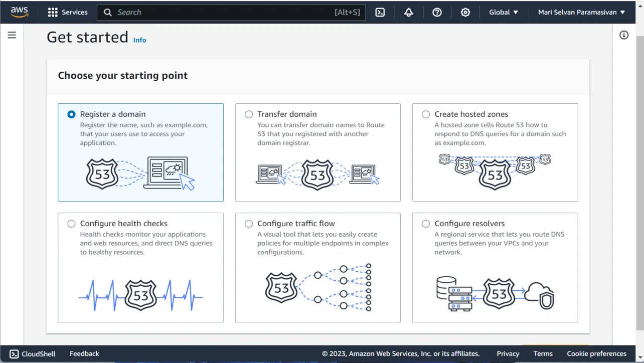
Task: Click the Info link beside Get started
Action: tap(140, 40)
